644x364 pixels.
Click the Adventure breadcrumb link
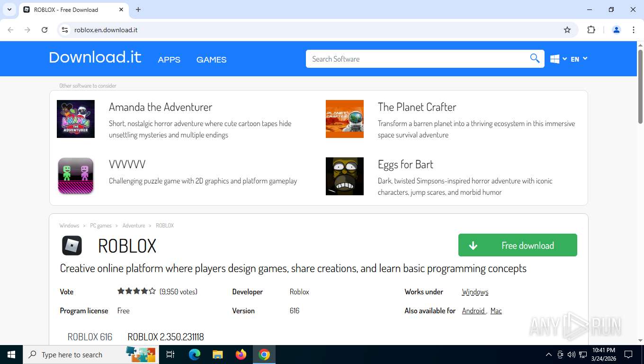click(134, 226)
